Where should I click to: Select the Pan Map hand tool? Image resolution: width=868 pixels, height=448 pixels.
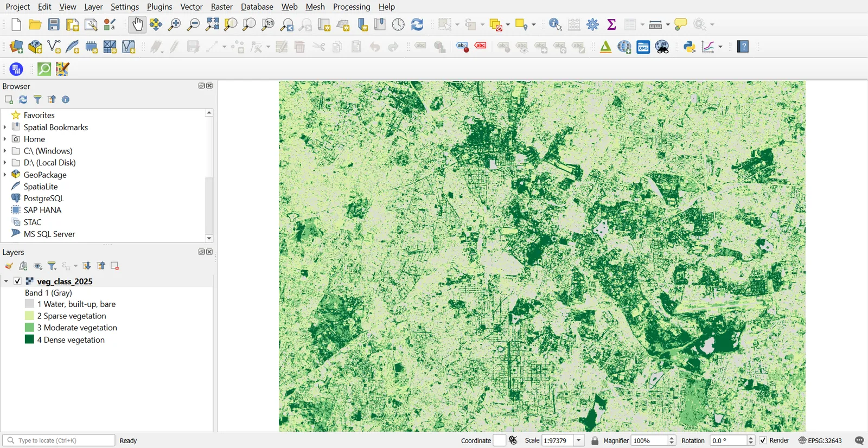(x=138, y=24)
